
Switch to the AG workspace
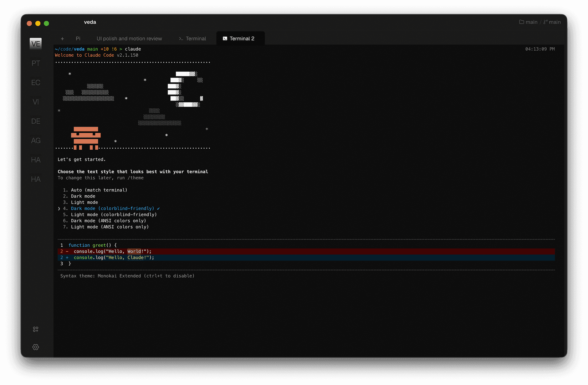[36, 140]
